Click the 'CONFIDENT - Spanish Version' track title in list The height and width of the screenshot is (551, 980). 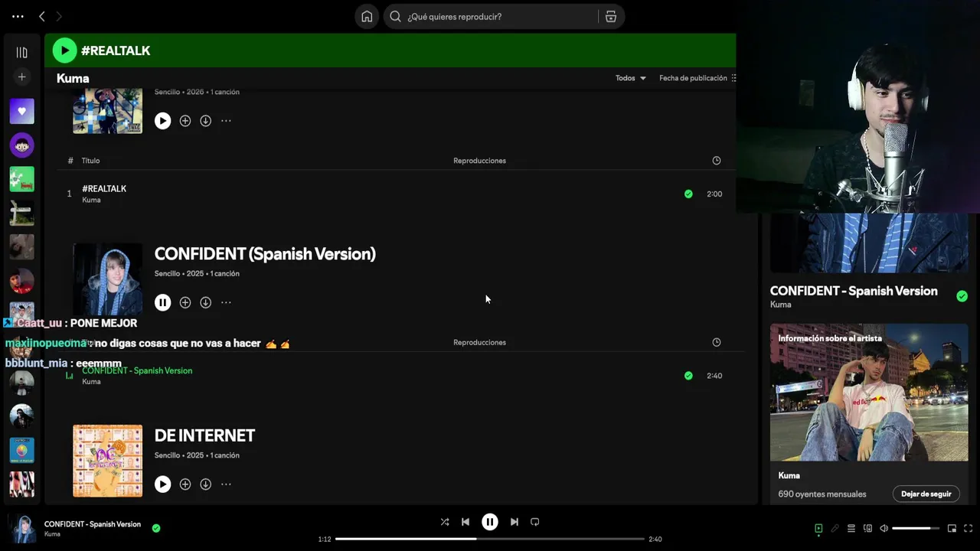point(137,371)
